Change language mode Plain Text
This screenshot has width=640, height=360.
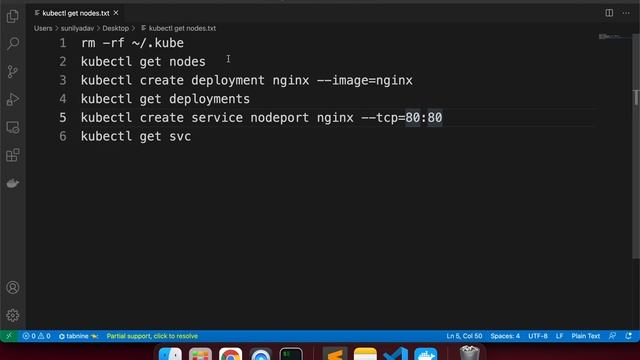pos(585,336)
